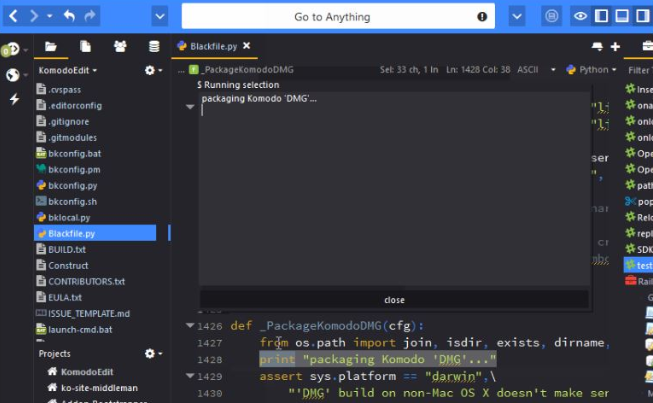Collapse code fold at line 1426
The image size is (653, 403).
pos(190,325)
